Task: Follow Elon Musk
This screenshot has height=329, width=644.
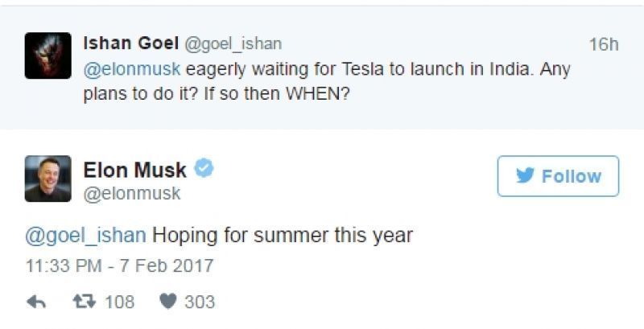Action: click(x=558, y=176)
